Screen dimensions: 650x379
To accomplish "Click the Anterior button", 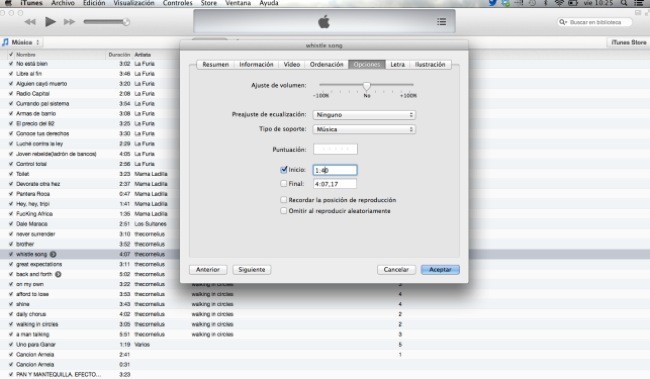I will tap(208, 270).
